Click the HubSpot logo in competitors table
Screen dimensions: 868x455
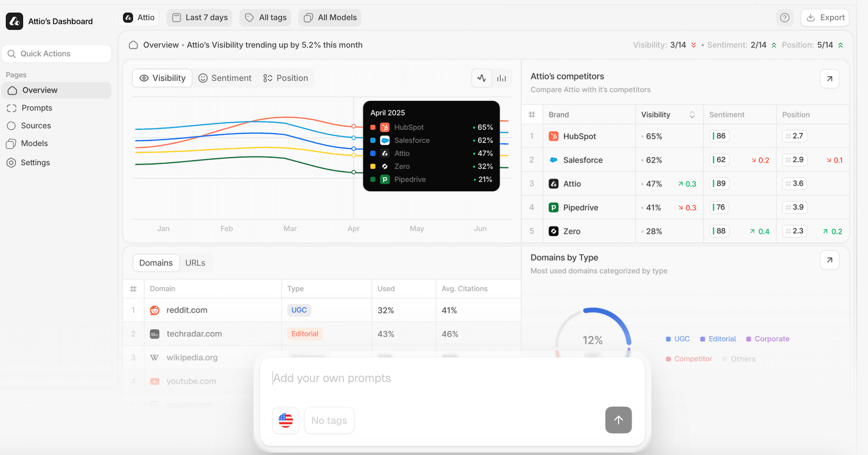tap(553, 136)
